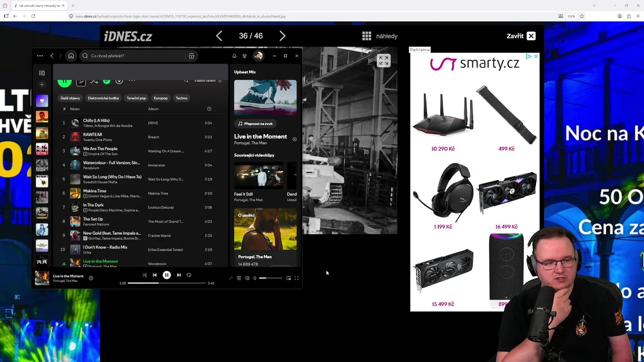This screenshot has width=644, height=362.
Task: Open the Browse icon in search bar
Action: pyautogui.click(x=191, y=56)
